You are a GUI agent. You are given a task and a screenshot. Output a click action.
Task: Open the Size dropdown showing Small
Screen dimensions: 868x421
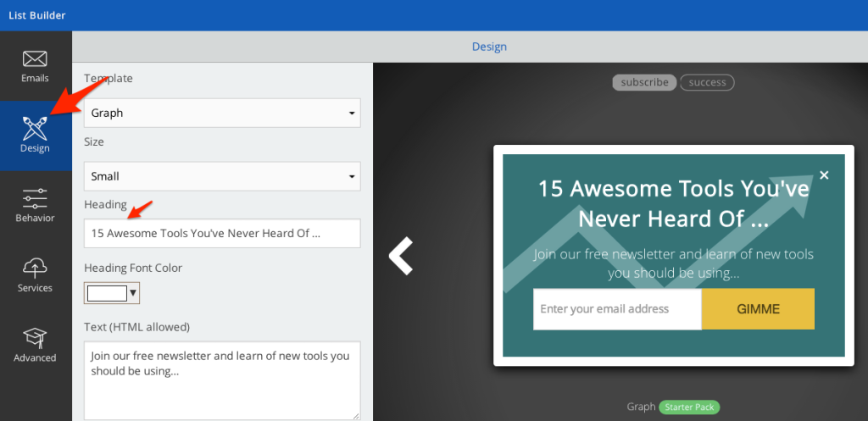[222, 176]
